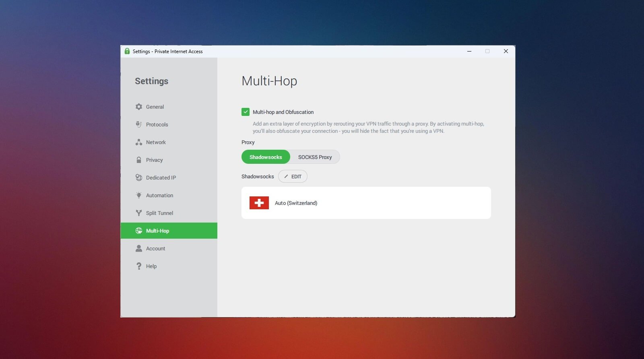Click the Help question mark icon
Screen dimensions: 644x359
point(139,266)
